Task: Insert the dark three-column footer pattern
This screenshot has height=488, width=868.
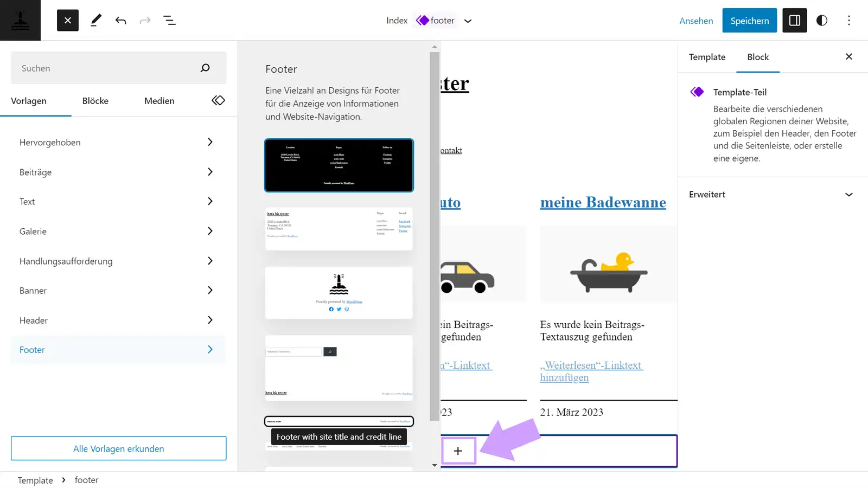Action: point(339,165)
